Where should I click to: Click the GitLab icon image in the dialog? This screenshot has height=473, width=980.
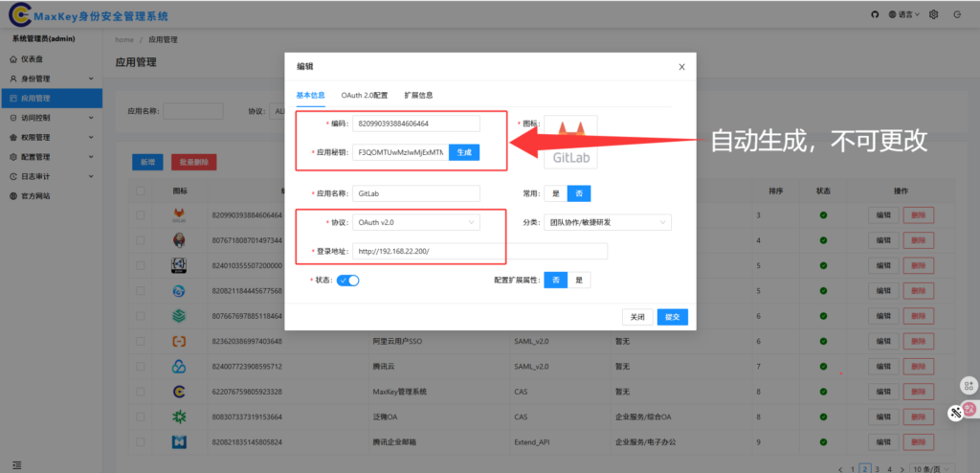click(x=570, y=143)
